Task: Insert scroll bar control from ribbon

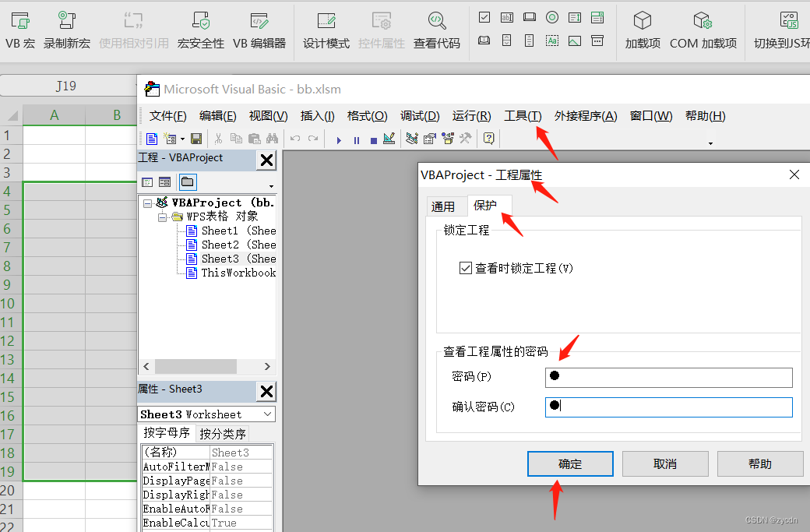Action: [530, 41]
